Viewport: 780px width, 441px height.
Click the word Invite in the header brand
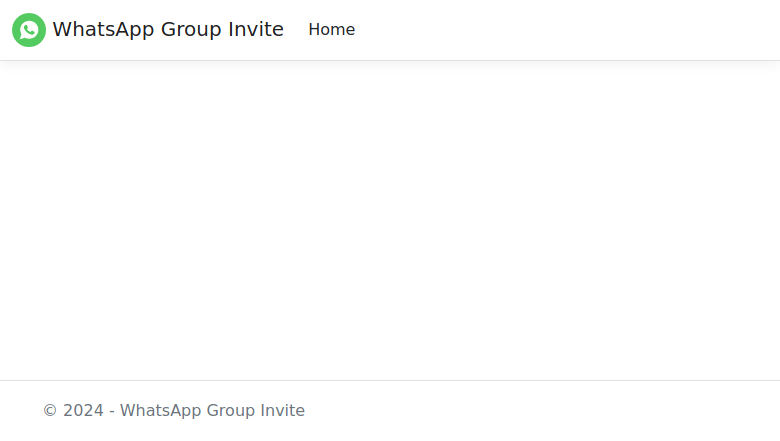click(x=256, y=30)
